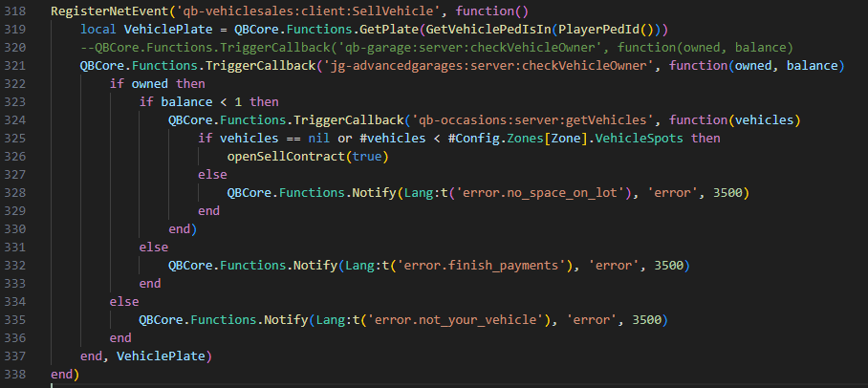Click line number 321 in the gutter
Viewport: 868px width, 388px height.
click(x=13, y=66)
